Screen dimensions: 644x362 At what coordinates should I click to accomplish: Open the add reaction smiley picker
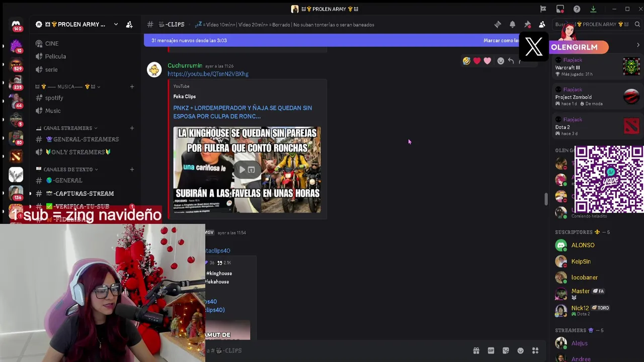[500, 61]
